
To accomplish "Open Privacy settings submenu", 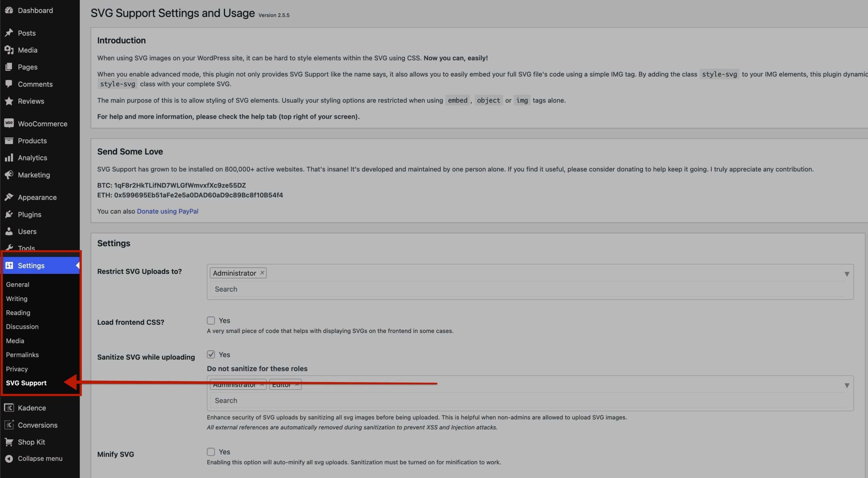I will click(17, 369).
